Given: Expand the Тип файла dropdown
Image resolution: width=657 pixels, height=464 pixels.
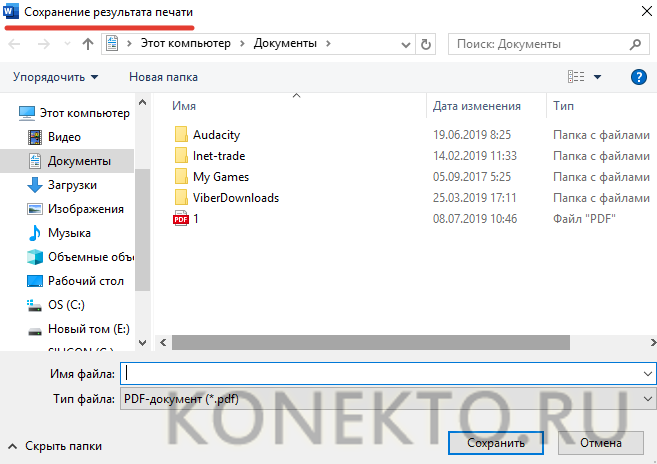Looking at the screenshot, I should pos(647,398).
